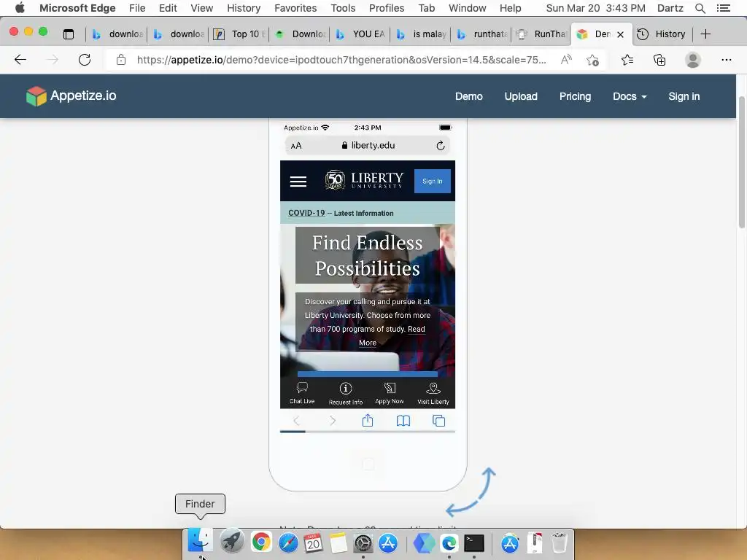Viewport: 747px width, 560px height.
Task: Open Safari tabs overview icon
Action: point(438,421)
